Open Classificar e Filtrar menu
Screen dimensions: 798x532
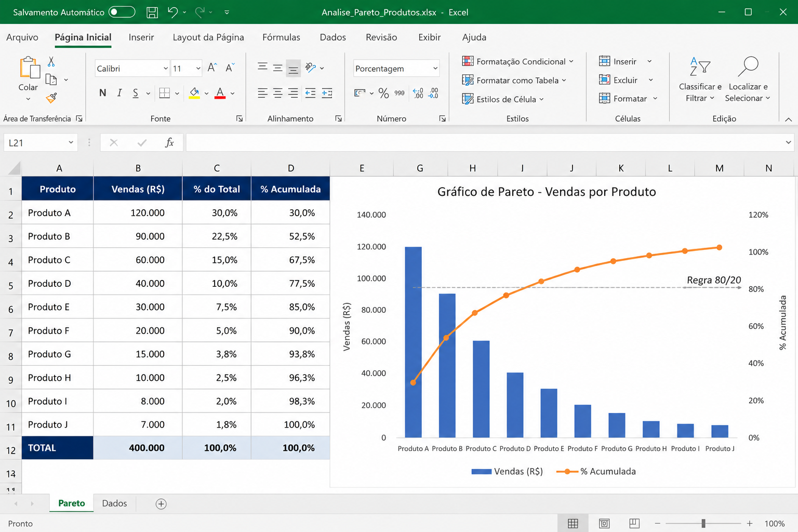(x=700, y=79)
